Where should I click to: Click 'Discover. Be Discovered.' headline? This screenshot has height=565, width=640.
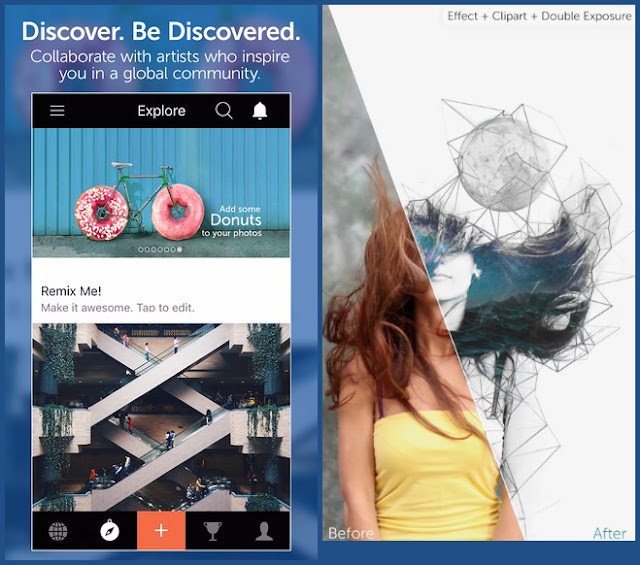[161, 31]
